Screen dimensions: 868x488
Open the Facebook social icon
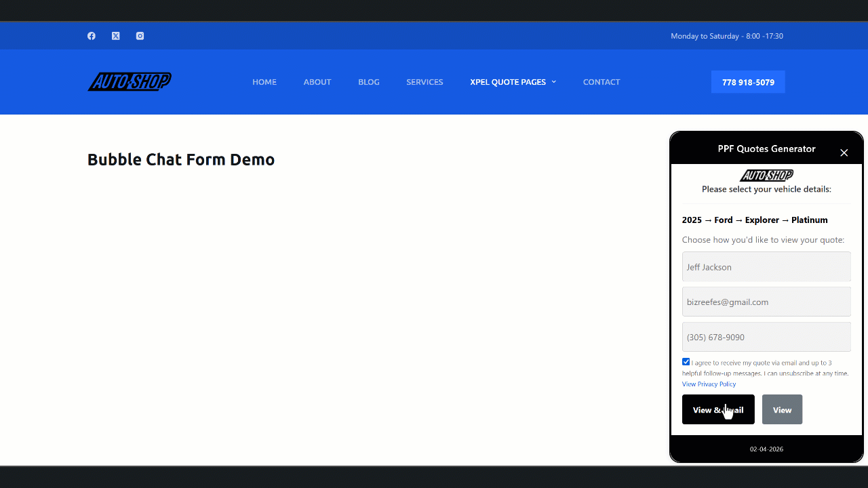[x=92, y=36]
